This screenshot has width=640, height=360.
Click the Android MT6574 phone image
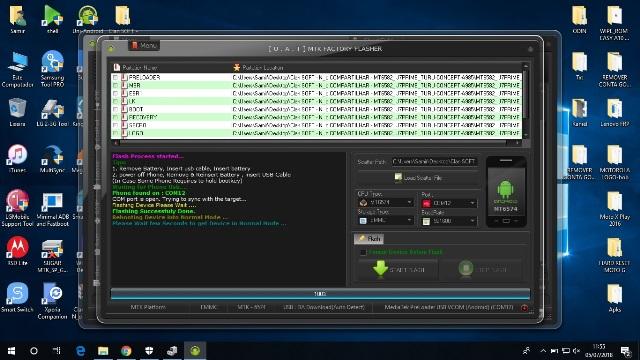pyautogui.click(x=506, y=192)
